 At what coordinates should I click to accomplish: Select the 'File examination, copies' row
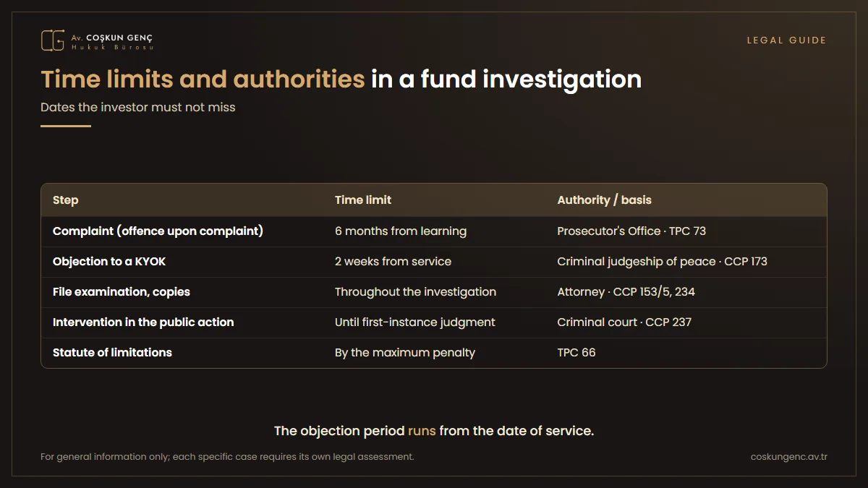point(434,292)
